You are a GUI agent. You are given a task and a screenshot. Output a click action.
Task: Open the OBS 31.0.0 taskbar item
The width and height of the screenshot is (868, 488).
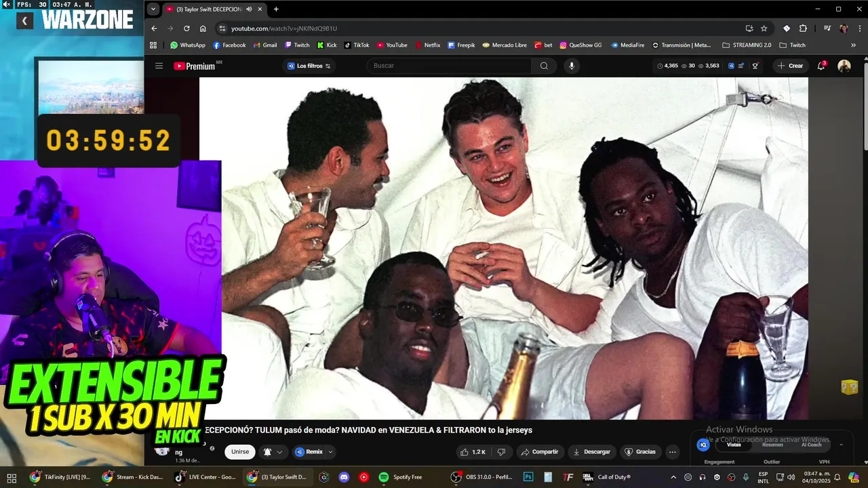(482, 477)
